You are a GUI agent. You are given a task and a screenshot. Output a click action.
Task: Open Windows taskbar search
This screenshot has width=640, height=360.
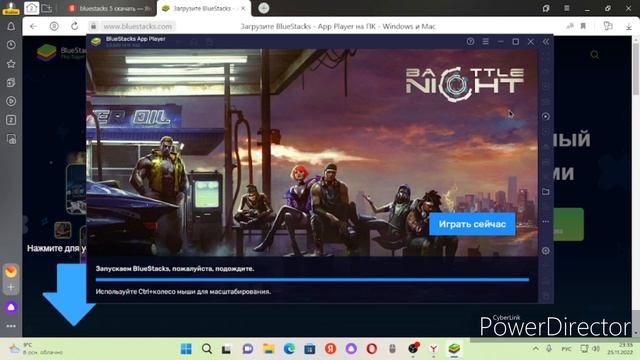tap(207, 349)
